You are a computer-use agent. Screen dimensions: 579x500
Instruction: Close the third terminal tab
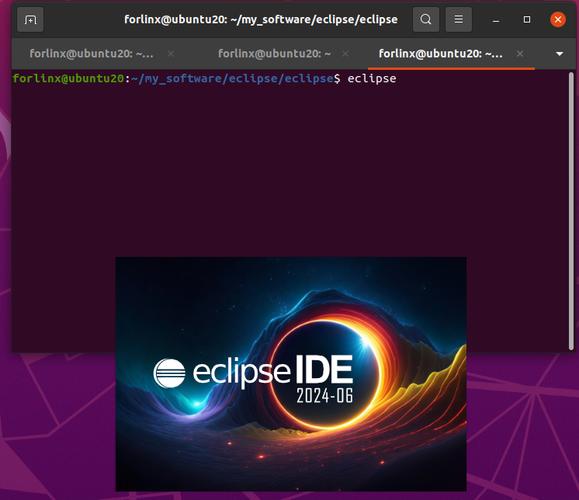pyautogui.click(x=520, y=54)
